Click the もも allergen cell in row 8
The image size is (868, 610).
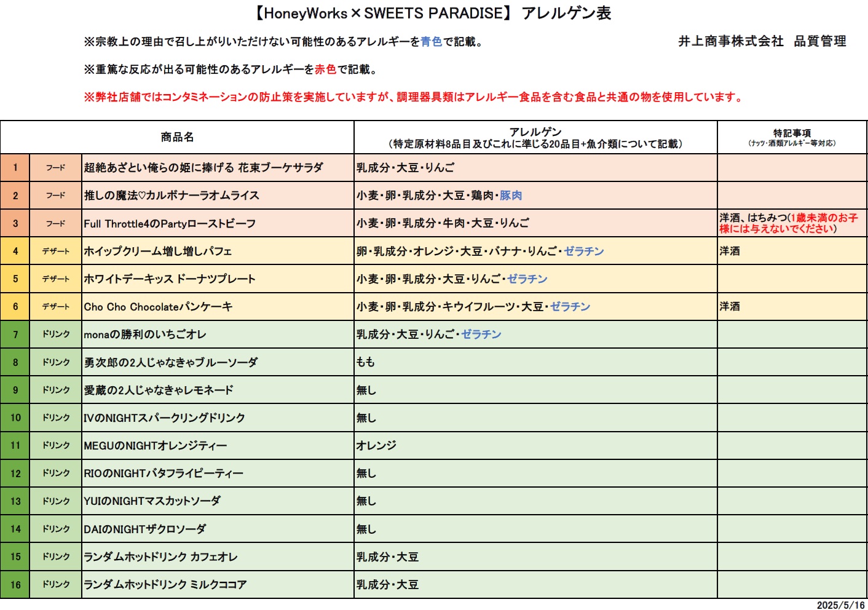(x=366, y=362)
